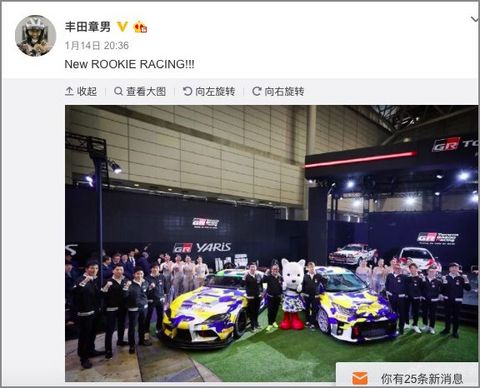480x388 pixels.
Task: Expand the post options chevron
Action: (475, 19)
